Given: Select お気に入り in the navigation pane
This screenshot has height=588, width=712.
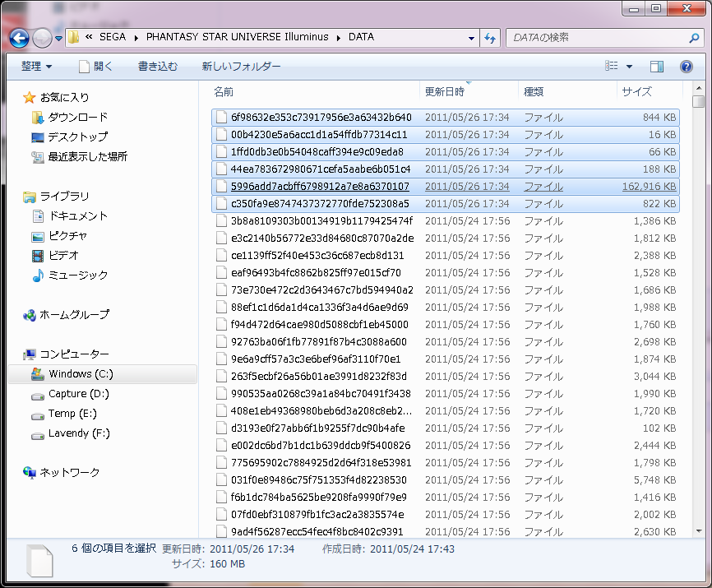Looking at the screenshot, I should [x=64, y=97].
